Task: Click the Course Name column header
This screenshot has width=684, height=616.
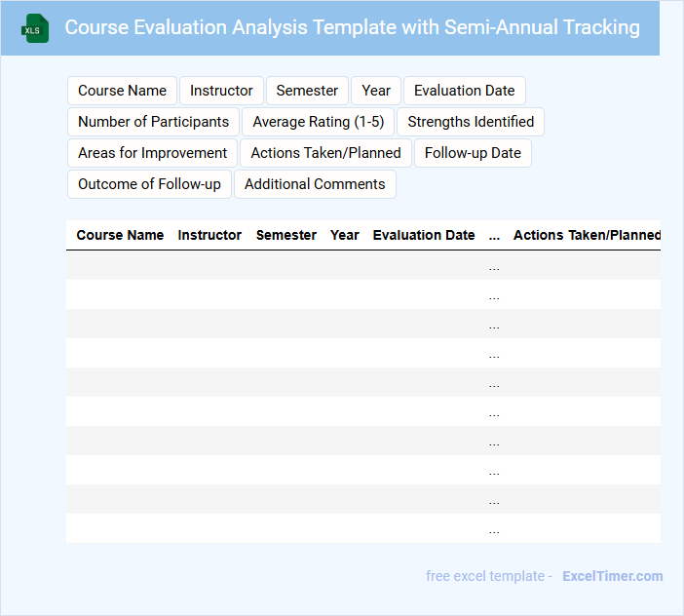Action: coord(120,235)
